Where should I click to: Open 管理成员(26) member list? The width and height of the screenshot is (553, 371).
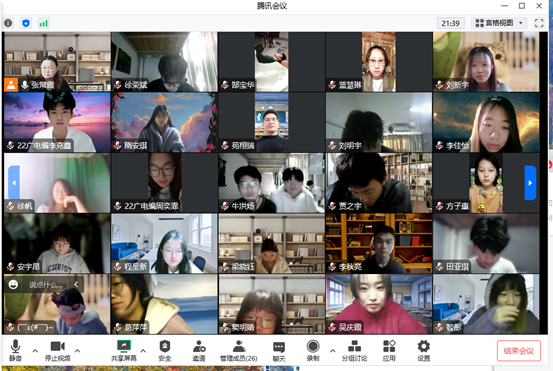point(238,351)
